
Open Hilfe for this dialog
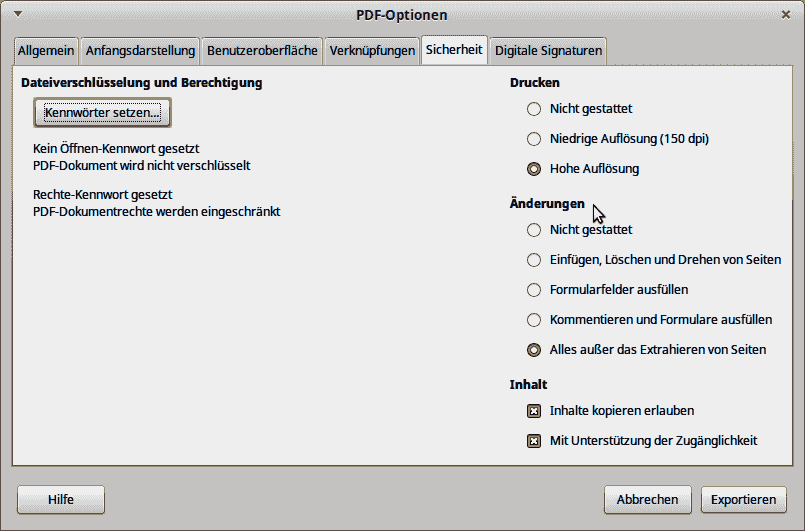[x=61, y=500]
